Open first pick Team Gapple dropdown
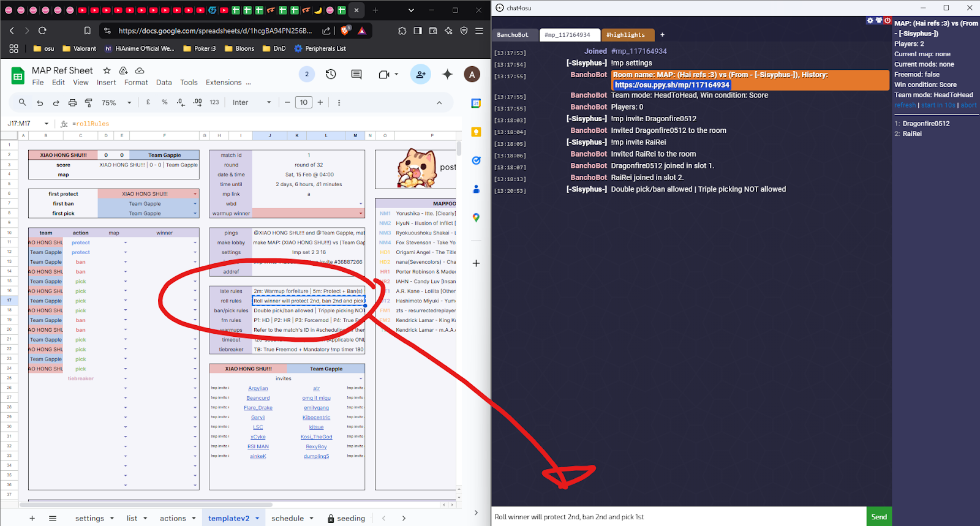Screen dimensions: 980x526 click(x=195, y=214)
